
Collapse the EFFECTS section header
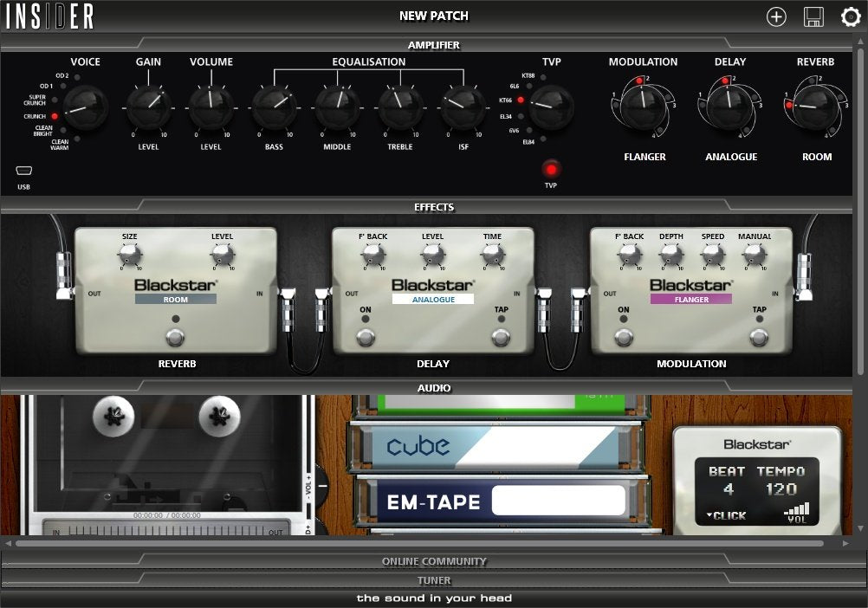433,207
